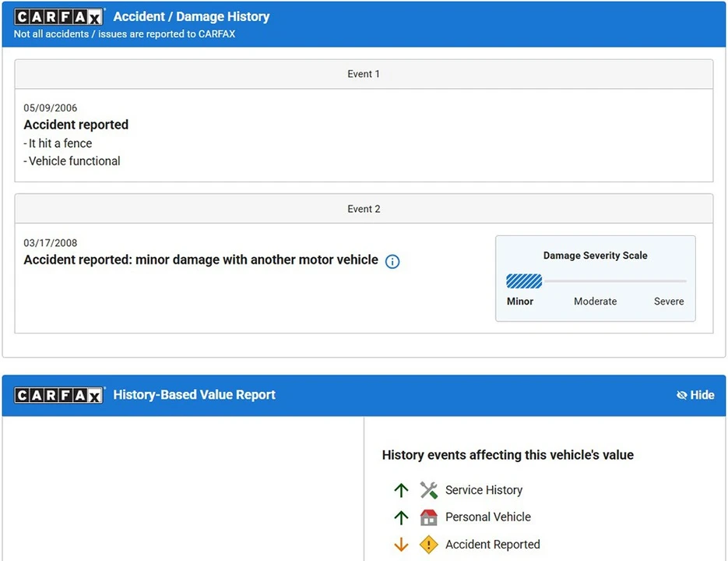Click the green up arrow beside Service History
Viewport: 728px width, 561px height.
click(401, 490)
